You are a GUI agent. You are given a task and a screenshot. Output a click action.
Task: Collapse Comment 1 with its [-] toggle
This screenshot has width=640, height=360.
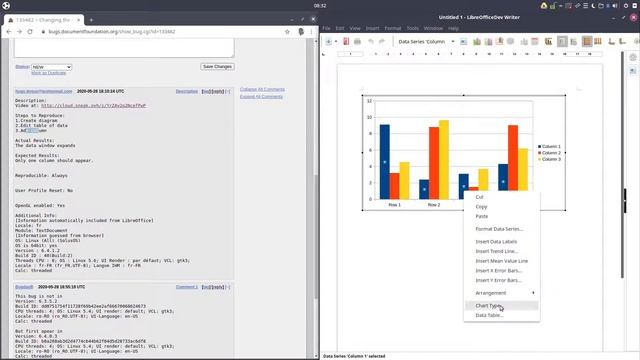click(228, 287)
